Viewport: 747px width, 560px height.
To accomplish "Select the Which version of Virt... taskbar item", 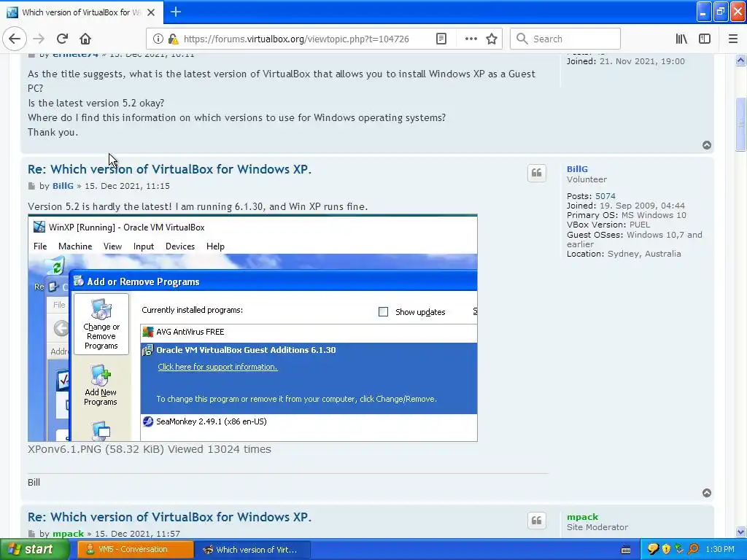I will pyautogui.click(x=253, y=550).
